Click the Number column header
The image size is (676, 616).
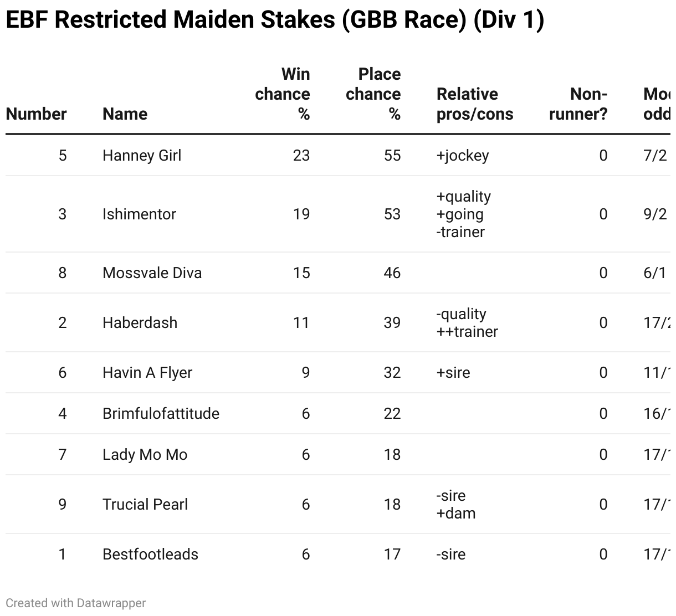click(36, 114)
